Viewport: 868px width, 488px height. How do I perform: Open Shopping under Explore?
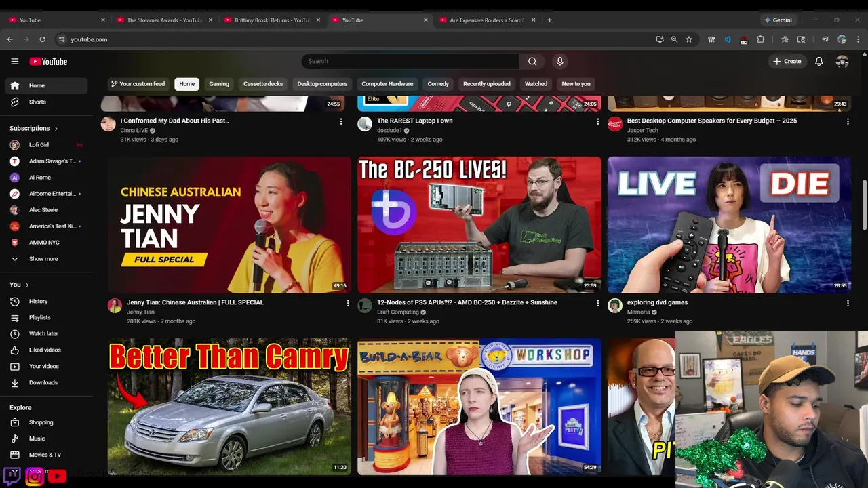[x=46, y=422]
